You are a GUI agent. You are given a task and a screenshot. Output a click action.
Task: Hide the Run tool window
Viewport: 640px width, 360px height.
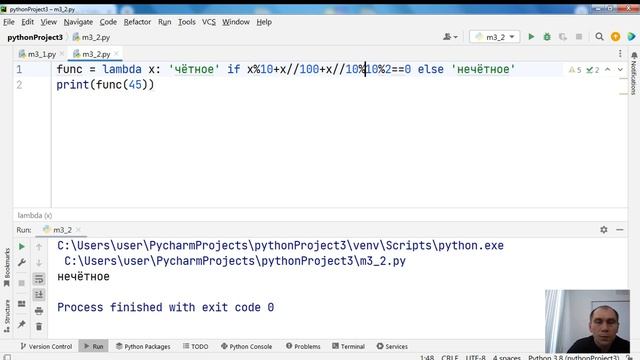pos(620,230)
